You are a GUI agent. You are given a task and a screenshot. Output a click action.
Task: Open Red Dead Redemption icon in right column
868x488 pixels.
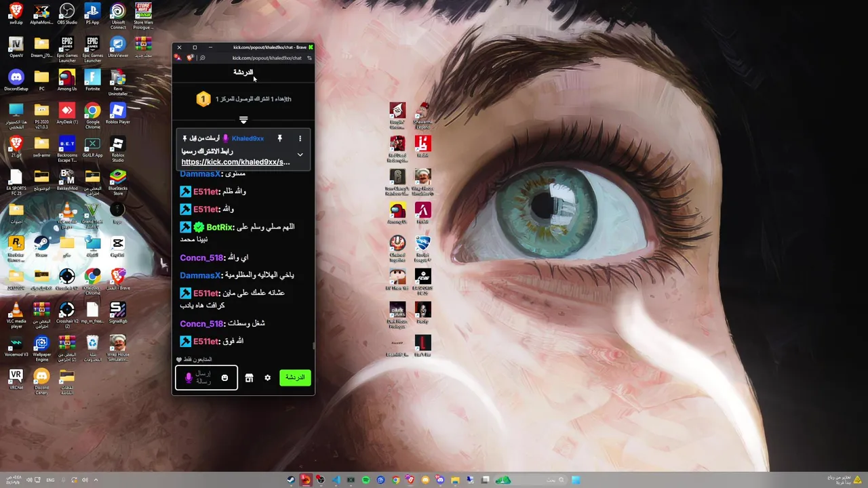tap(397, 147)
